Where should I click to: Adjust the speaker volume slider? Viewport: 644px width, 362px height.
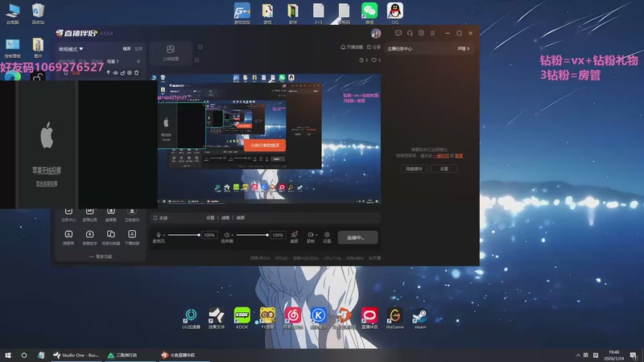click(x=252, y=235)
